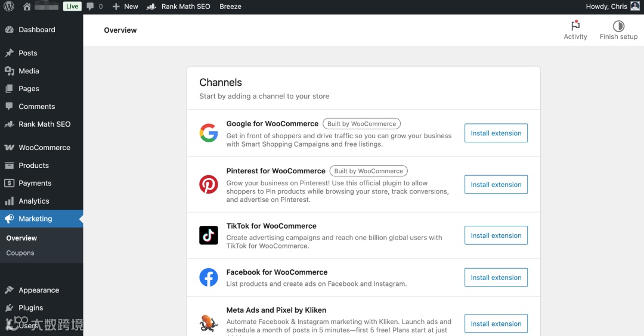
Task: Open Rank Math SEO in admin bar
Action: coord(179,7)
